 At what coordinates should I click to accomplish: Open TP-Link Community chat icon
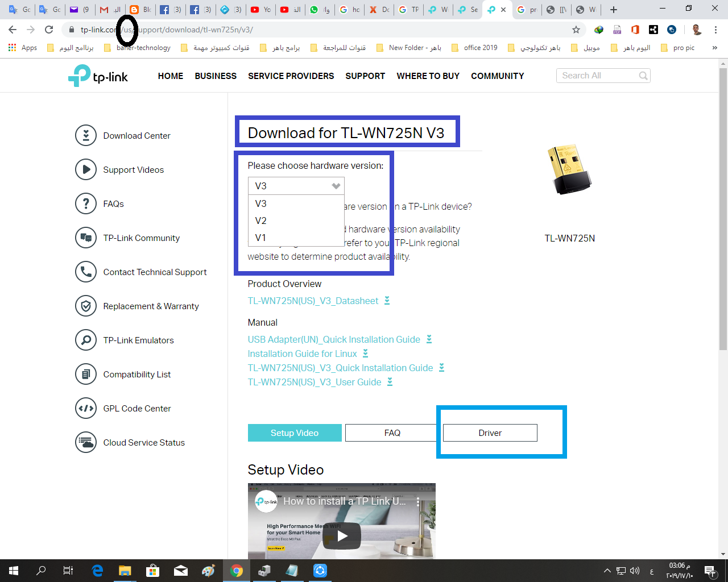pyautogui.click(x=86, y=238)
